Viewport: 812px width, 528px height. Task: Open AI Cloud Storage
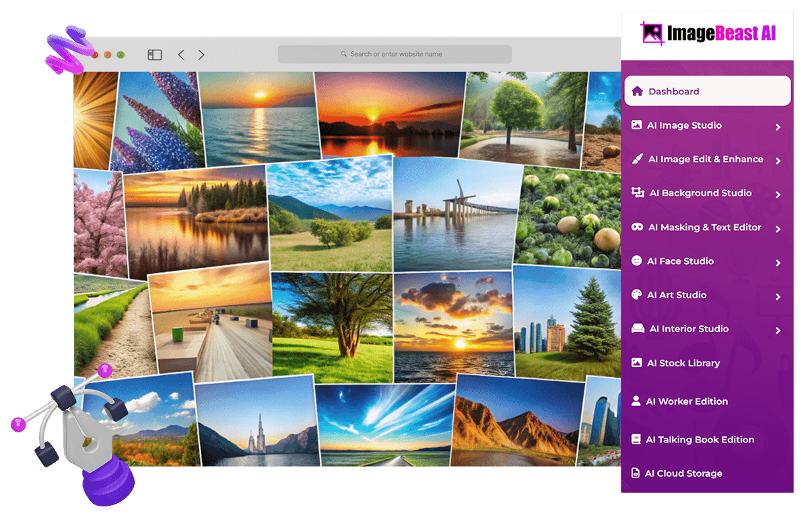click(683, 473)
